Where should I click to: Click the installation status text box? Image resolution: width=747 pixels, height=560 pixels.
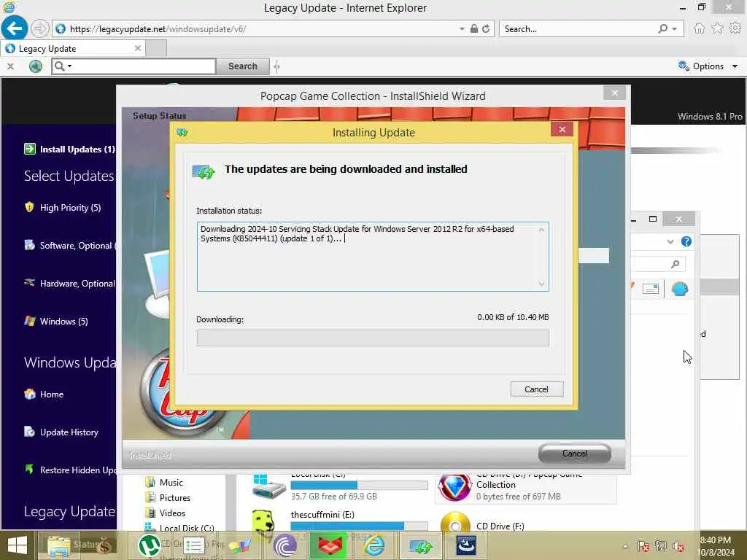(373, 256)
